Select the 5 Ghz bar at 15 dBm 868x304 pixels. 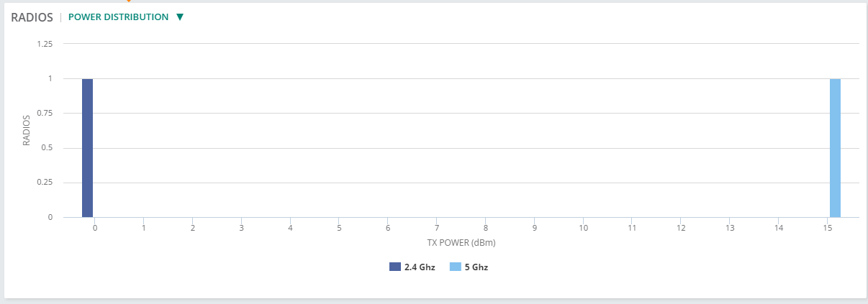(x=835, y=147)
